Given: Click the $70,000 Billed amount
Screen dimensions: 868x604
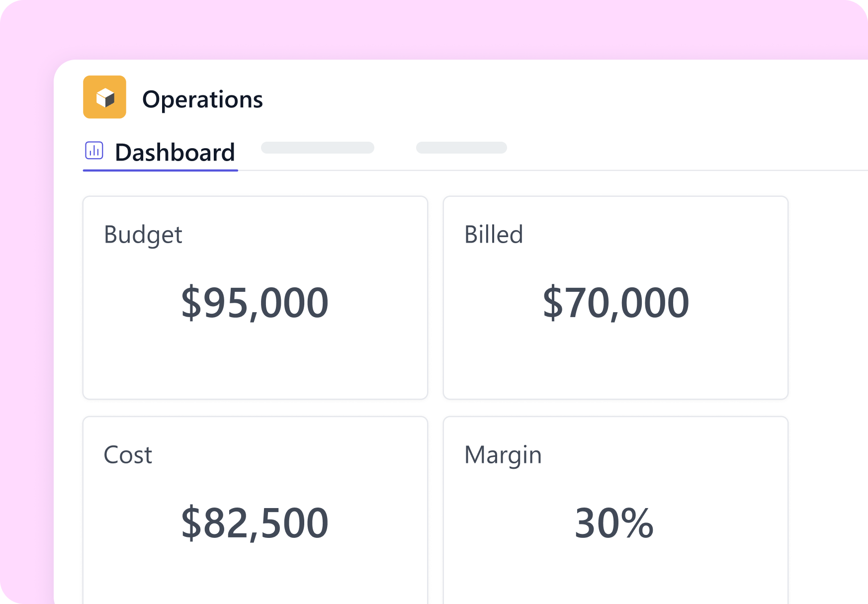Looking at the screenshot, I should pyautogui.click(x=615, y=302).
